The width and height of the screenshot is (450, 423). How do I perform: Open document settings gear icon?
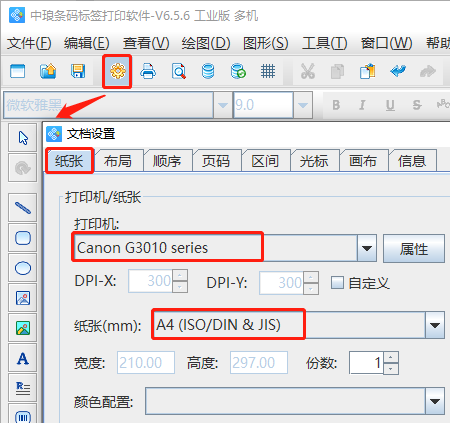(x=117, y=71)
